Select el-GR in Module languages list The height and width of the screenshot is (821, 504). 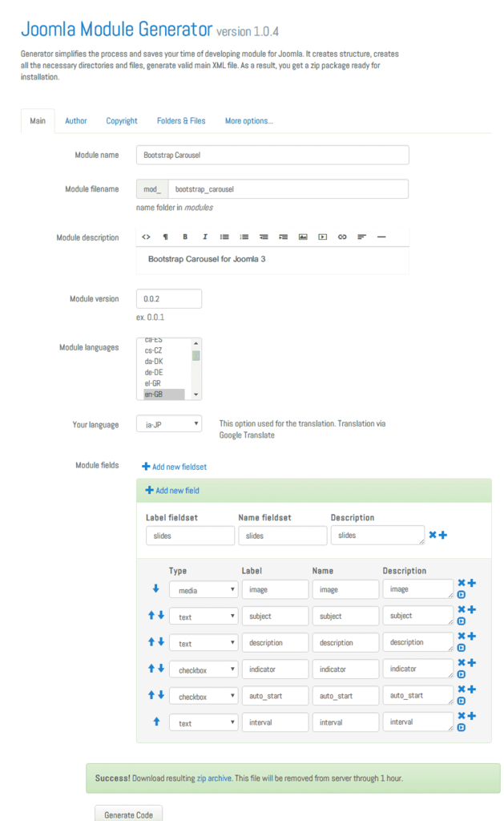pyautogui.click(x=163, y=383)
